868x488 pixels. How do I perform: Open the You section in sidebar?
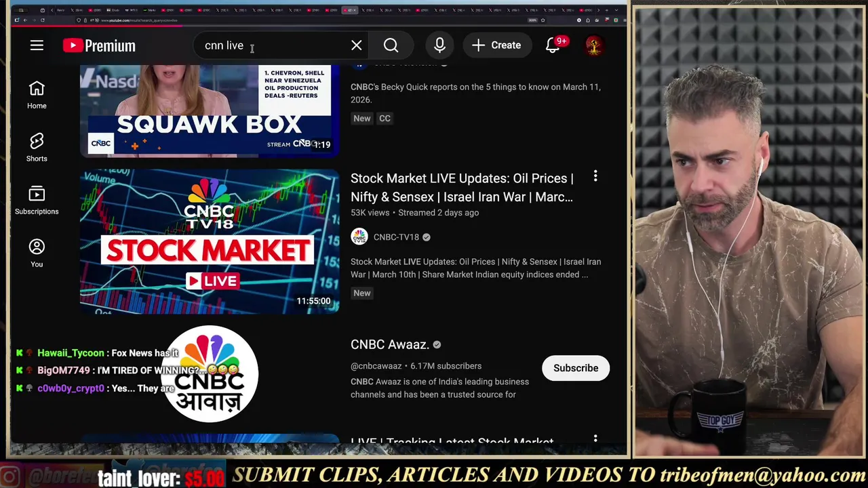click(x=37, y=253)
